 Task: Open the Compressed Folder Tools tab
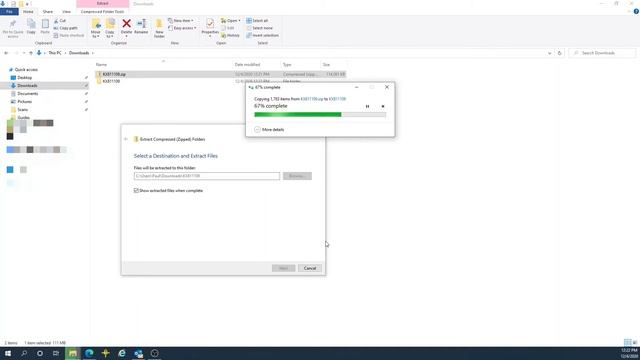(x=102, y=12)
